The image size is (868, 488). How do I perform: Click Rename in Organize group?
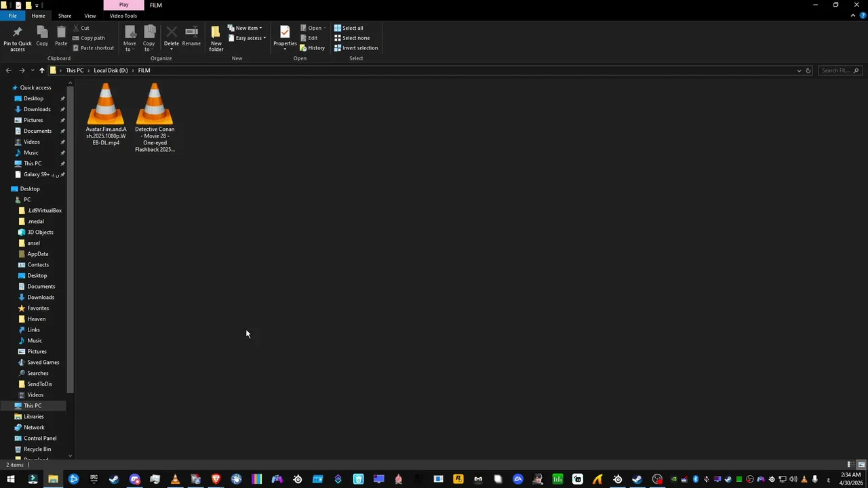pyautogui.click(x=191, y=37)
